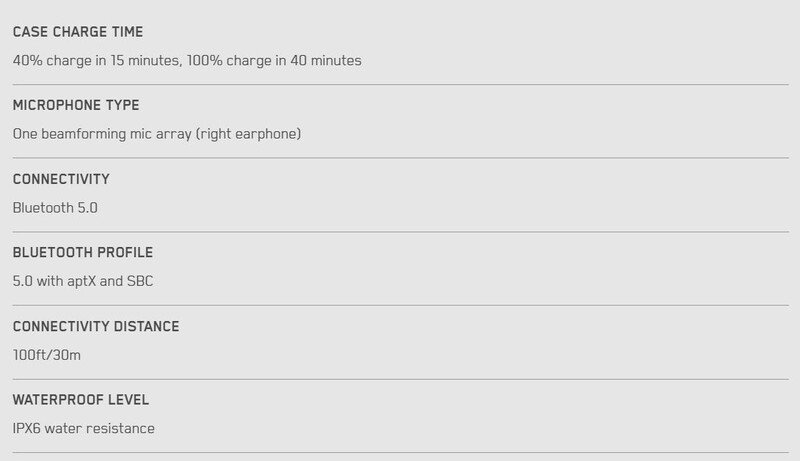Click the (right earphone) text
Viewport: 800px width, 461px height.
coord(248,134)
